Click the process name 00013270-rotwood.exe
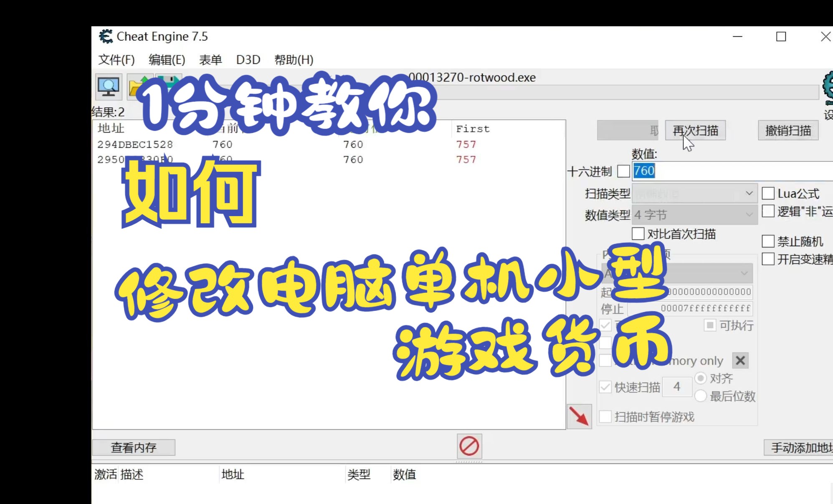Viewport: 833px width, 504px height. click(472, 78)
